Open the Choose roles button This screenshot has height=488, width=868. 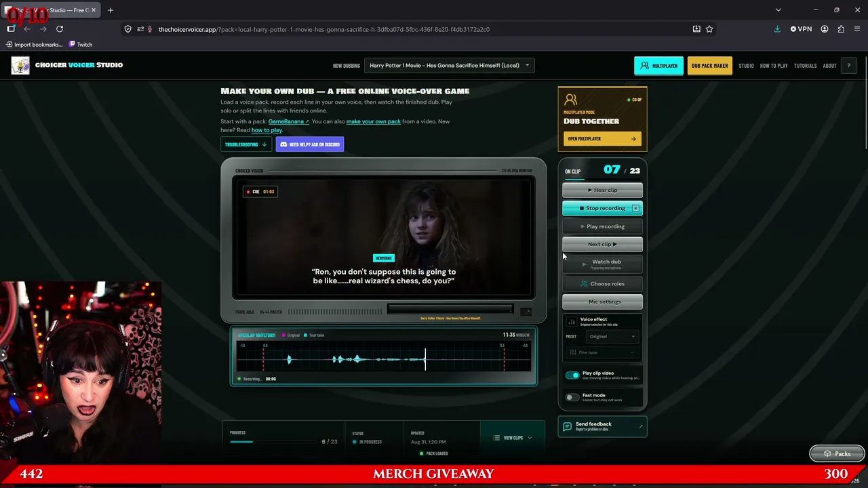coord(602,284)
